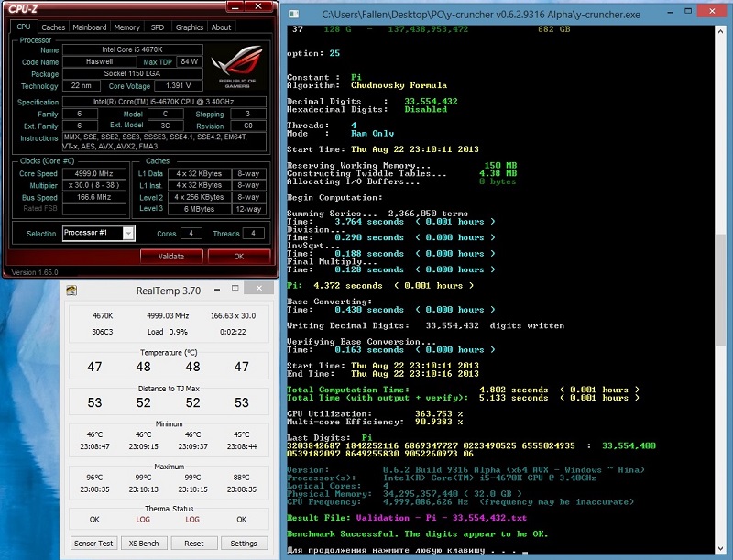The image size is (733, 560).
Task: Click the Name field showing Intel Core i5 4670K
Action: pyautogui.click(x=133, y=49)
